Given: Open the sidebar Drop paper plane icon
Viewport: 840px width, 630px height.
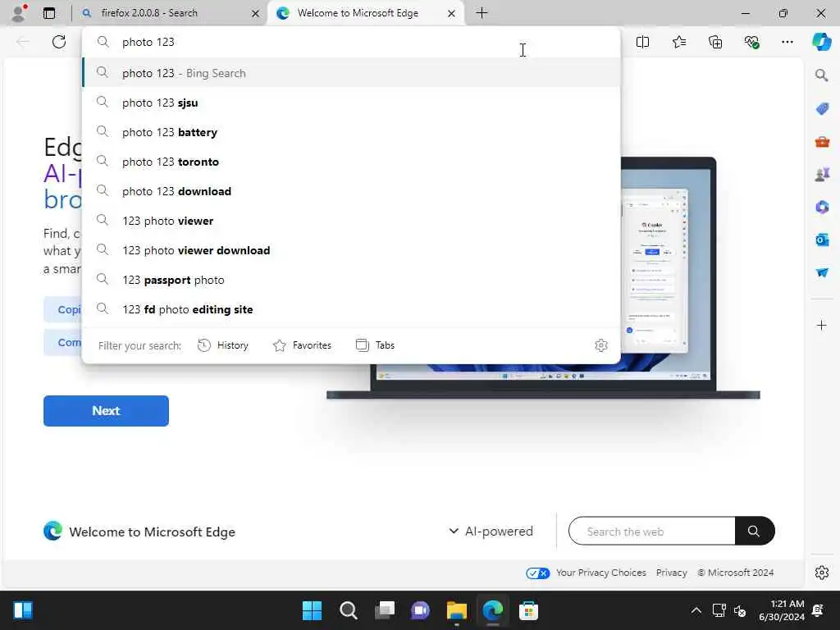Looking at the screenshot, I should tap(822, 272).
